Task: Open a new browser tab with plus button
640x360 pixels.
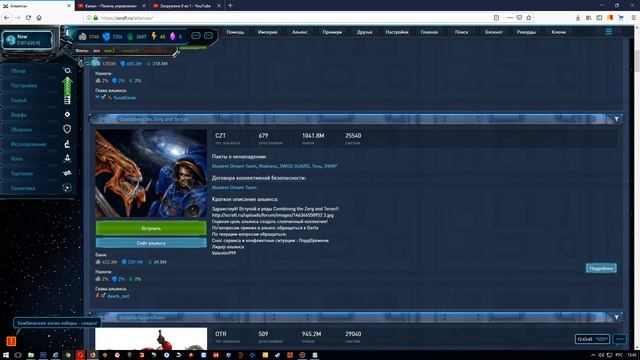Action: pos(230,6)
